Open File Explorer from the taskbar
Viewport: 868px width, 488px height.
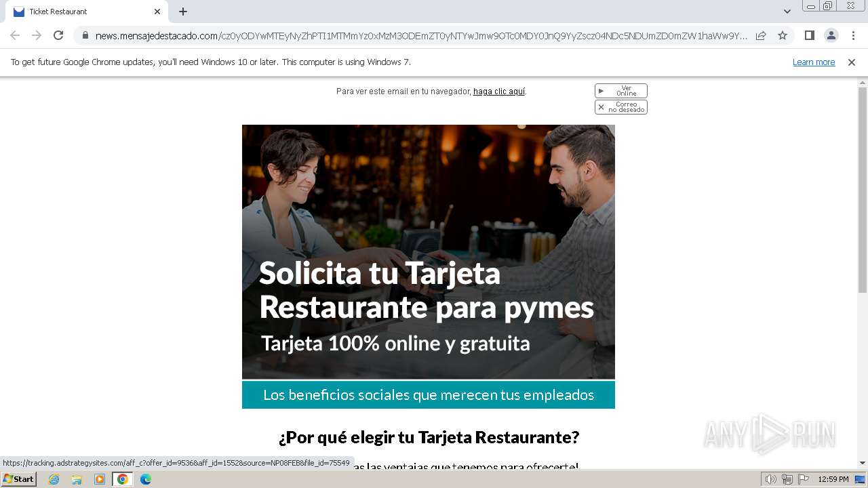point(77,479)
